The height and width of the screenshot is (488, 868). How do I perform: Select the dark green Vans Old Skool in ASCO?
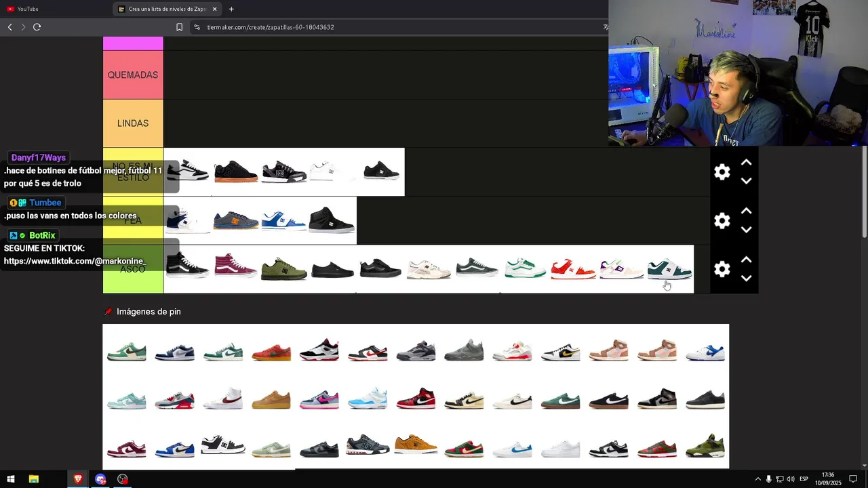477,268
